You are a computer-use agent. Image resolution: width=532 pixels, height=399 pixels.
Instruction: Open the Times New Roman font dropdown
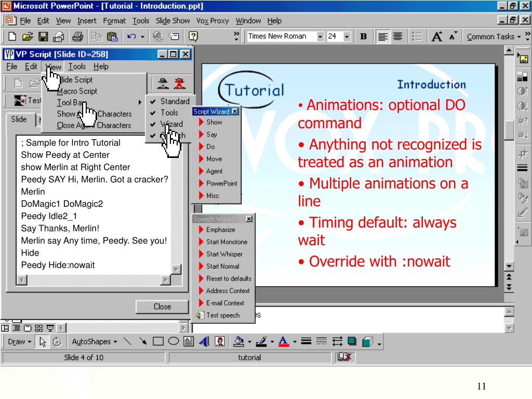[x=320, y=36]
